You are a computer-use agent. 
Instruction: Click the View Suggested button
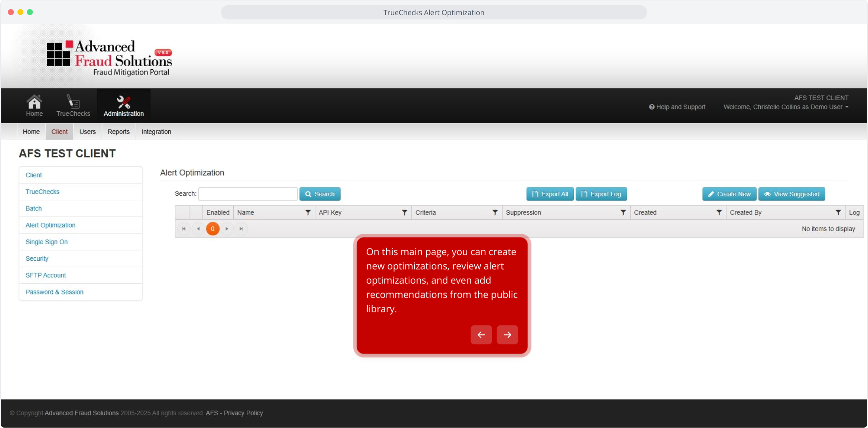pos(792,194)
